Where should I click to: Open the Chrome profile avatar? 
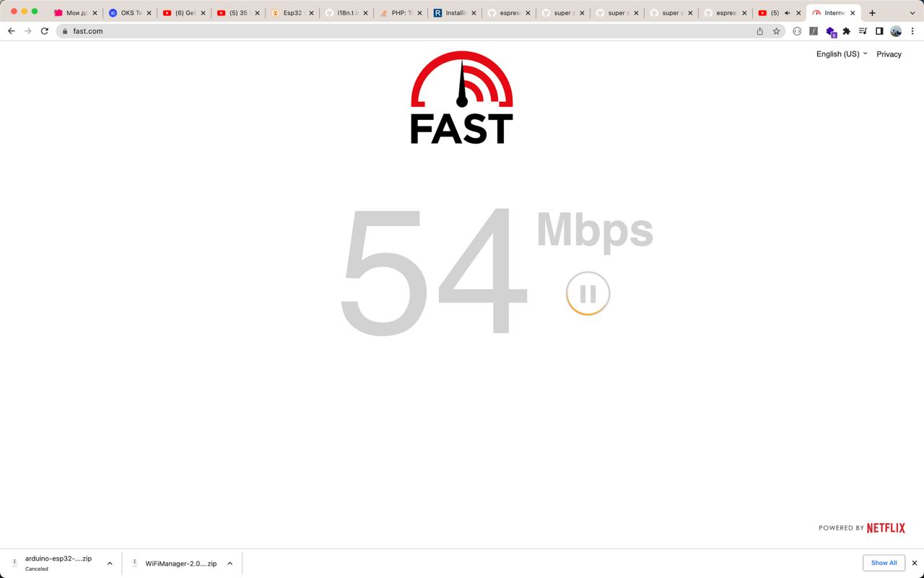pos(896,31)
